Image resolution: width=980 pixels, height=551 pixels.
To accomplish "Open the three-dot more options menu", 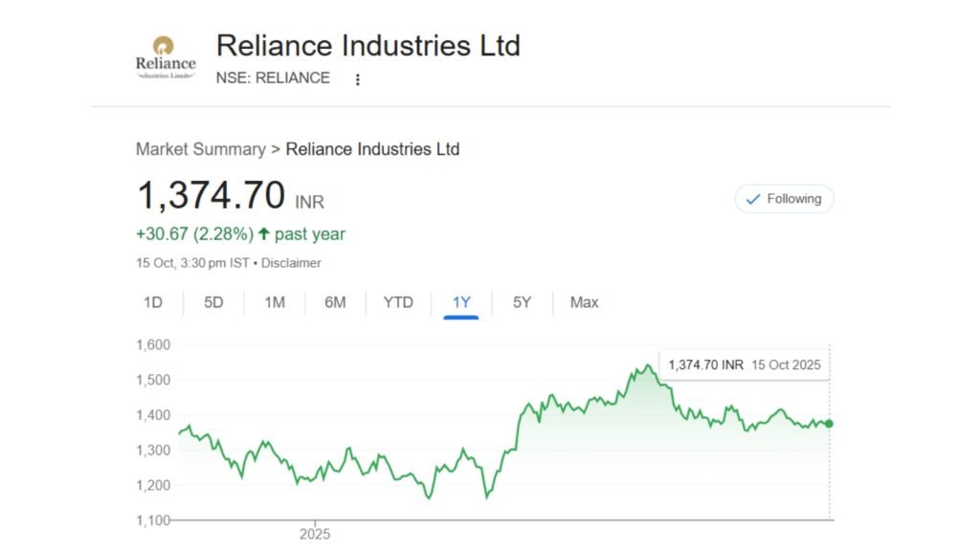I will [358, 79].
